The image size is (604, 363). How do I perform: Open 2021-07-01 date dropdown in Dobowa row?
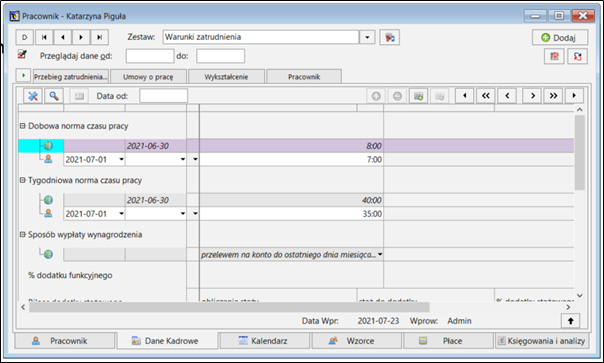point(121,159)
